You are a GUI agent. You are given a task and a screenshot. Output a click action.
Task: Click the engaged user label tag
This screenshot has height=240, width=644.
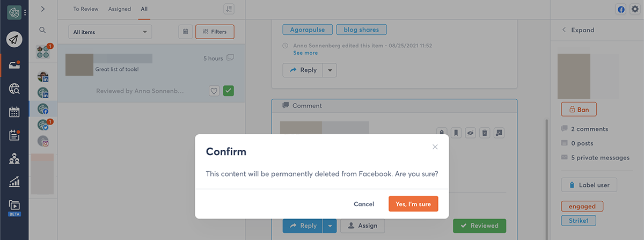(x=582, y=206)
